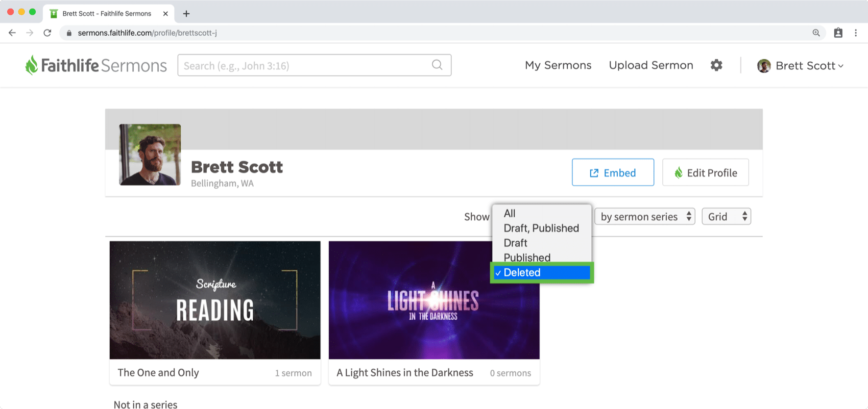Open the Grid view dropdown
Viewport: 868px width, 409px height.
[726, 217]
